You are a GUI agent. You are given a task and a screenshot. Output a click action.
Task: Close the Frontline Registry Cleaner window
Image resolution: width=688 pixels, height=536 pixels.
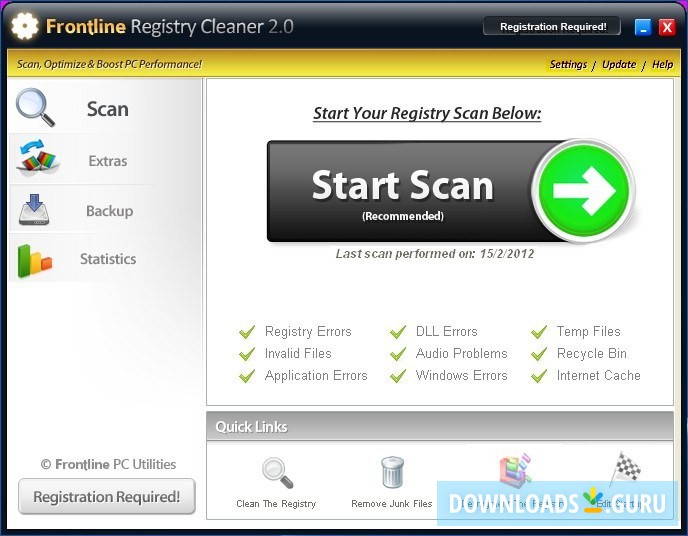pos(666,27)
